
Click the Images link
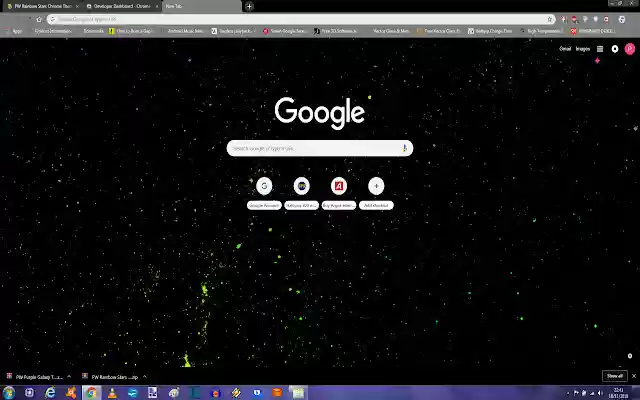tap(583, 49)
